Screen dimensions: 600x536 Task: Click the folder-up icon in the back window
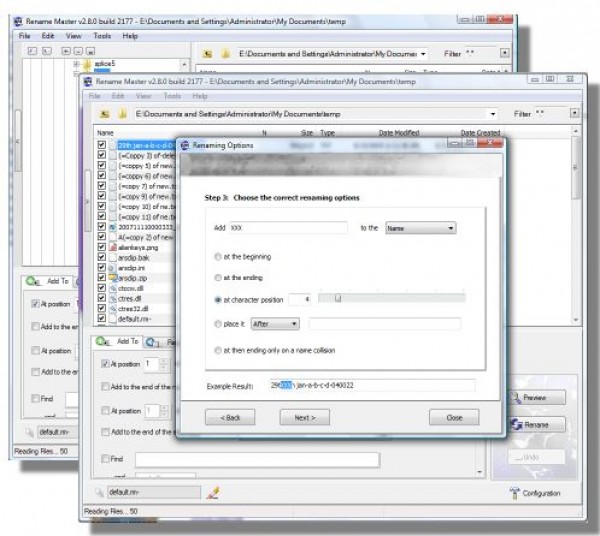point(207,54)
